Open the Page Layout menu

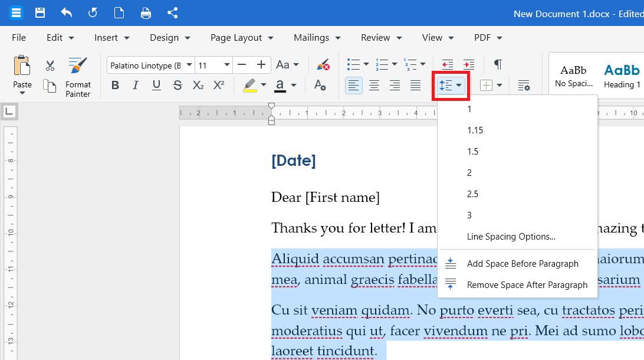coord(242,38)
